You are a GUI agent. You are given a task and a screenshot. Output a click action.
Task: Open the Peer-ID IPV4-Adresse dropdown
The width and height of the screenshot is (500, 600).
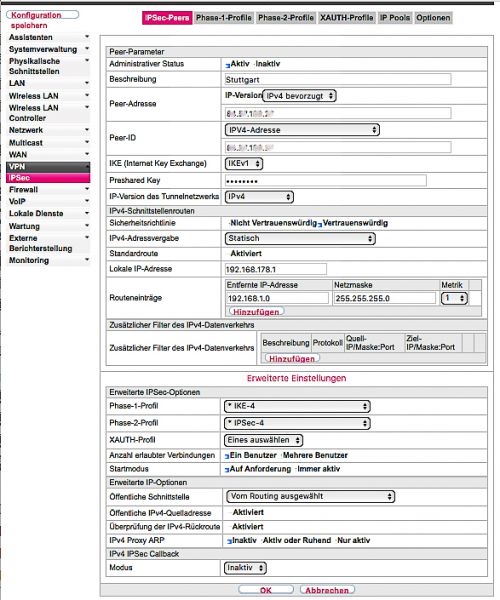coord(302,130)
